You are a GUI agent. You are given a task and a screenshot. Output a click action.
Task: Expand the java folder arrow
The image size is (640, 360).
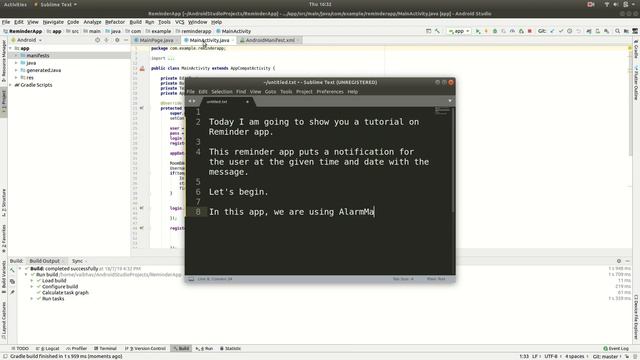[x=16, y=63]
